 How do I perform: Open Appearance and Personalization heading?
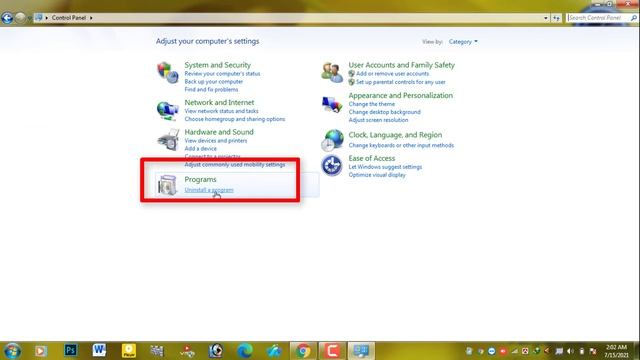[400, 95]
